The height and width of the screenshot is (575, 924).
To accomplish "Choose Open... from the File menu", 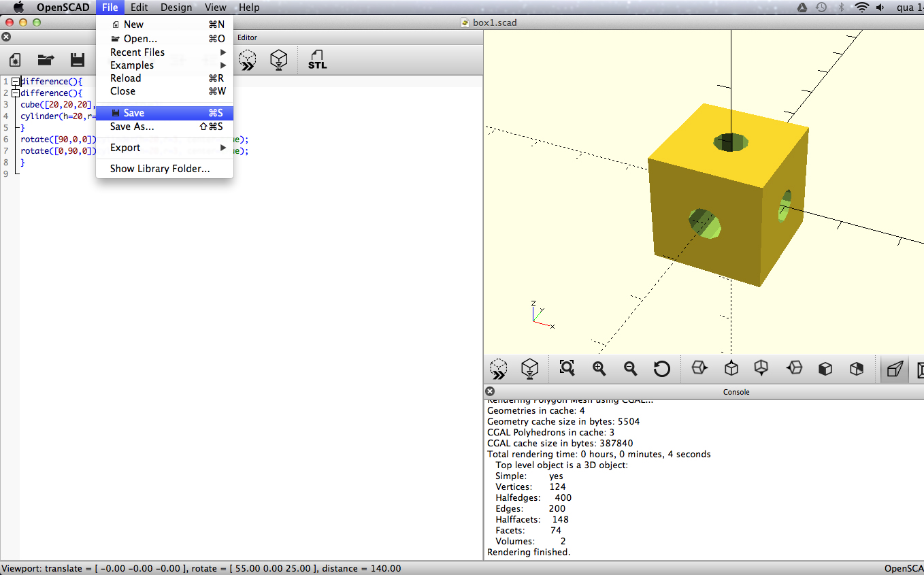I will (x=165, y=39).
